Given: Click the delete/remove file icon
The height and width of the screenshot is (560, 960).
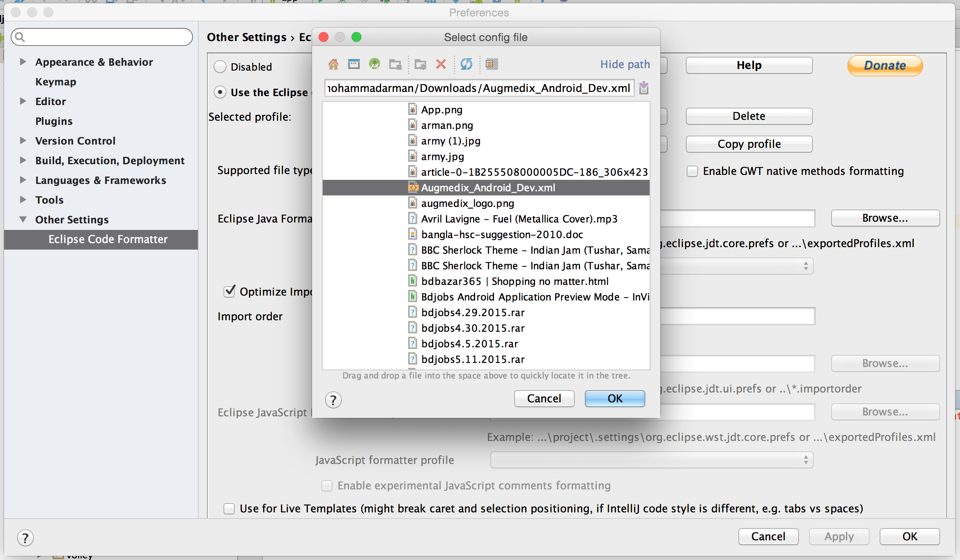Looking at the screenshot, I should click(441, 64).
